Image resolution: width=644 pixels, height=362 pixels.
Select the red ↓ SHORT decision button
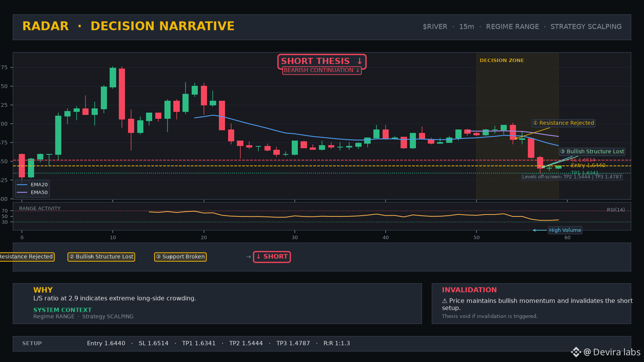click(x=272, y=257)
